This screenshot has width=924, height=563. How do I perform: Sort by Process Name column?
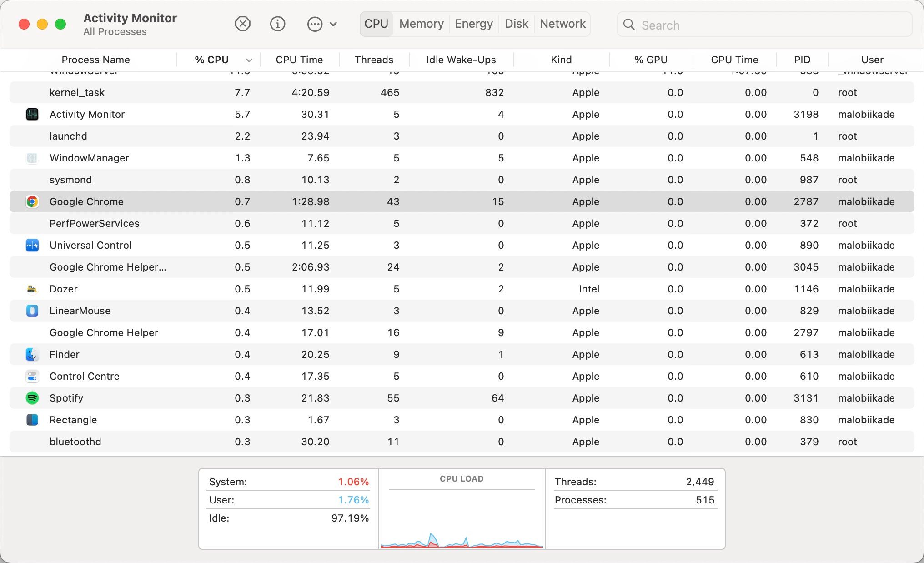pyautogui.click(x=95, y=60)
